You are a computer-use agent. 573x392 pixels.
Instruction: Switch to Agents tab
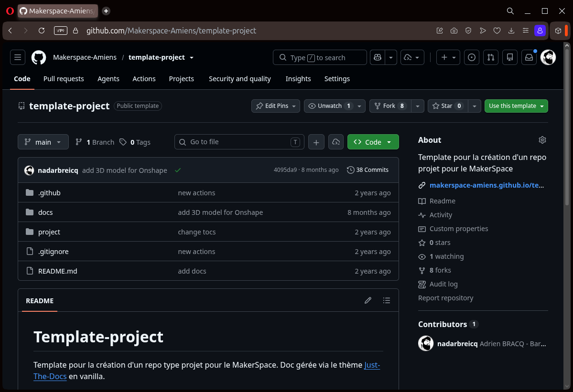[108, 79]
